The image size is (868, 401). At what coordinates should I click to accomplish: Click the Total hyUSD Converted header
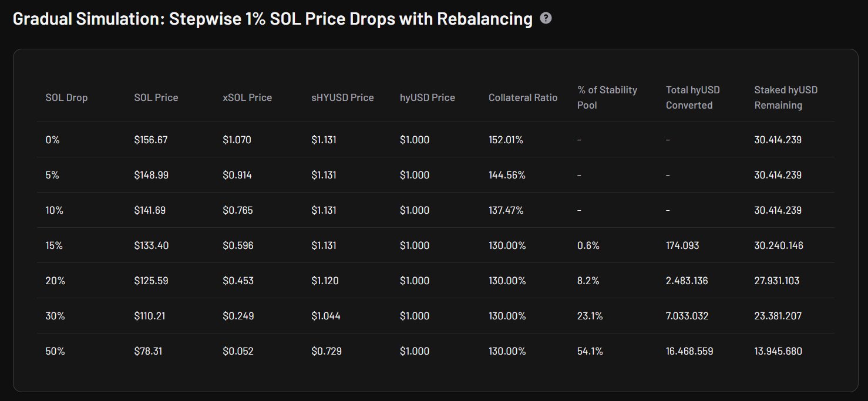pos(692,97)
